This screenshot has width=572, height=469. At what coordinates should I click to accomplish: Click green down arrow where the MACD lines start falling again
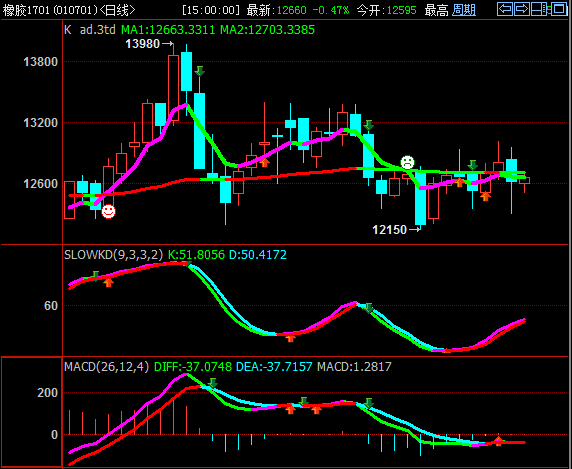368,403
